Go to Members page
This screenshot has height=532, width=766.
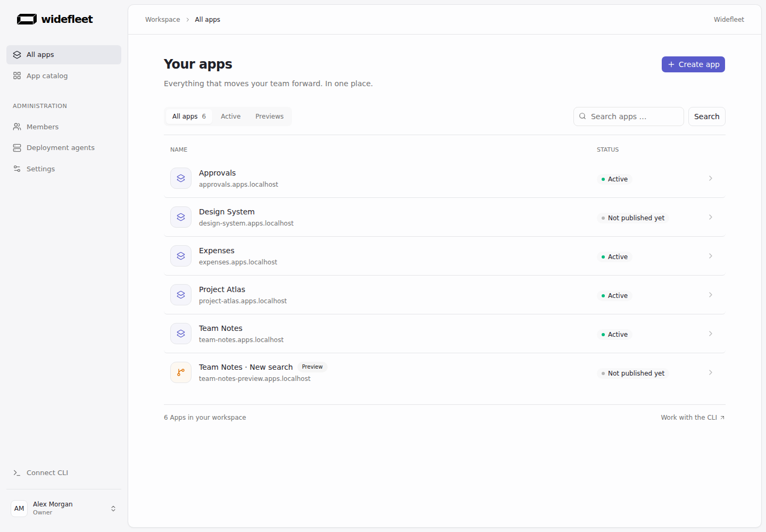pyautogui.click(x=64, y=127)
